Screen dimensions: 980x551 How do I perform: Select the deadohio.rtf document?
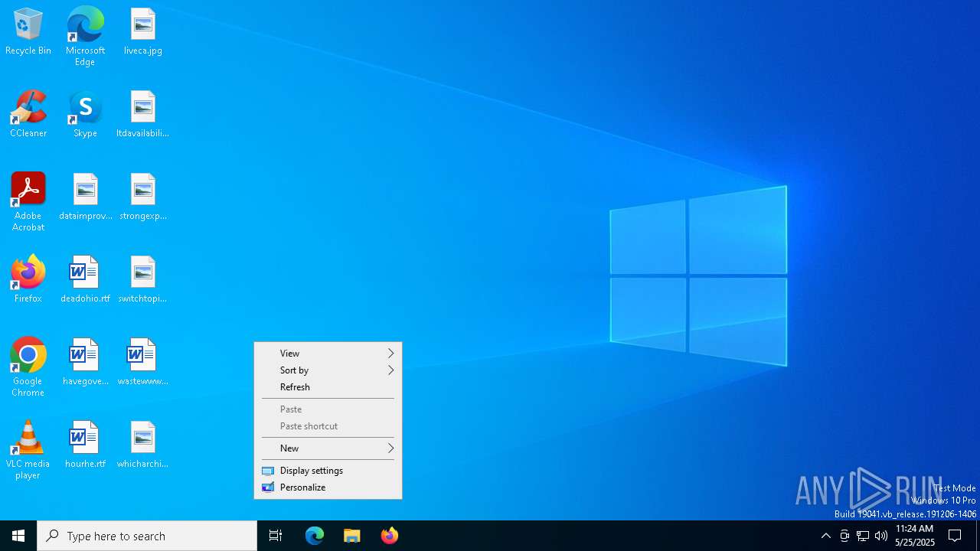point(85,280)
